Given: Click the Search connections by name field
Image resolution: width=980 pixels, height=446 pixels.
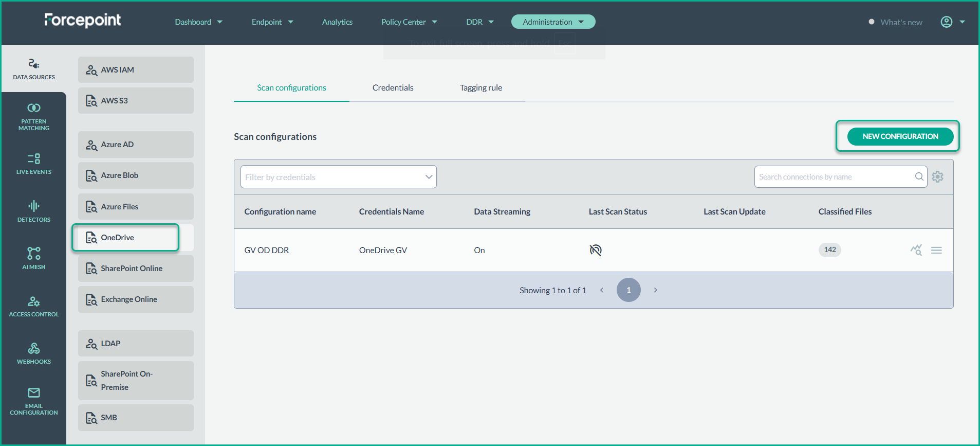Looking at the screenshot, I should tap(833, 177).
